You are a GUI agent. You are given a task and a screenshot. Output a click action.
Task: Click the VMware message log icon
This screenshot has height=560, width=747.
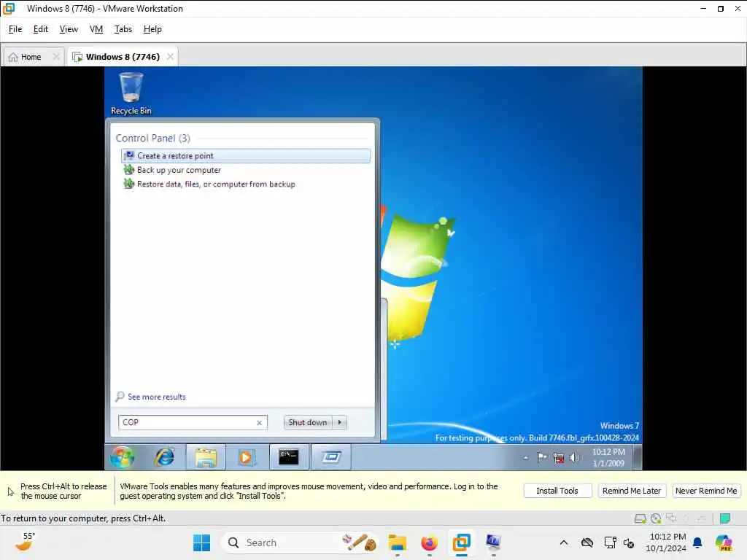click(725, 518)
